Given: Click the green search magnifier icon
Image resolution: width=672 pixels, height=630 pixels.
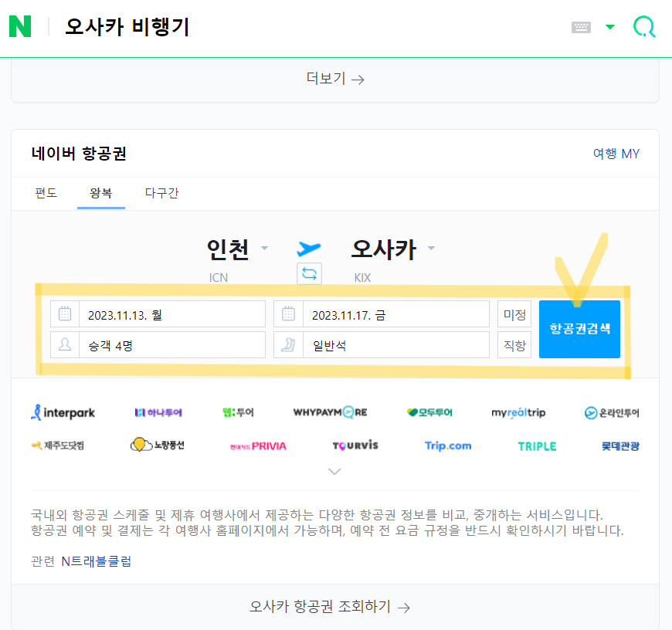Looking at the screenshot, I should click(x=644, y=27).
